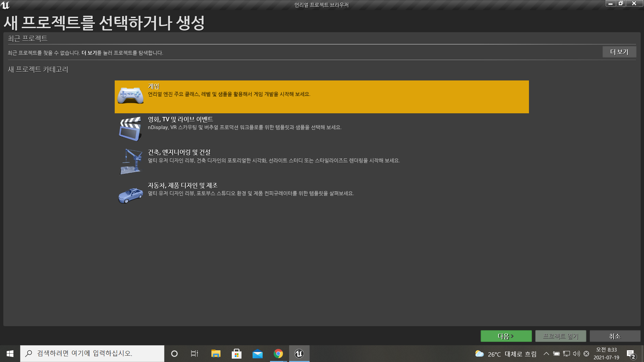The width and height of the screenshot is (644, 362).
Task: Select the Film, TV clapperboard icon
Action: 130,129
